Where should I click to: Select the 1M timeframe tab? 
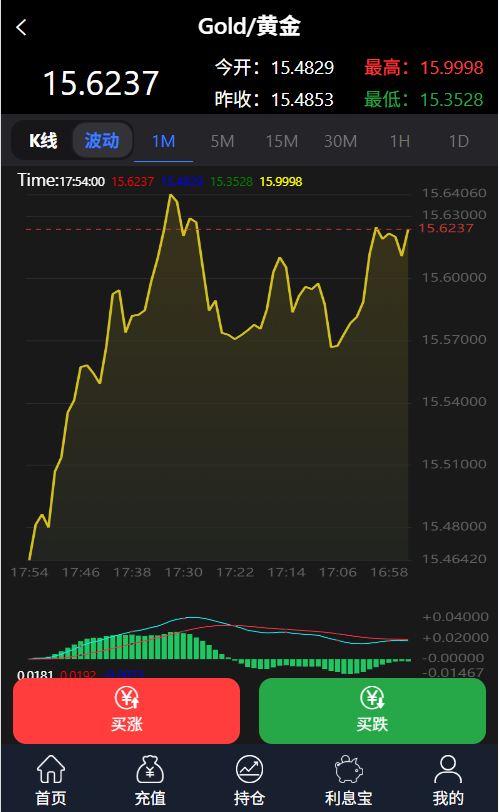164,141
